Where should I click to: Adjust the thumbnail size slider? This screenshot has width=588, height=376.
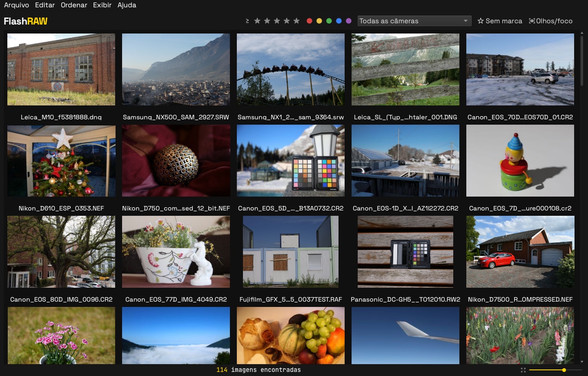(x=555, y=370)
